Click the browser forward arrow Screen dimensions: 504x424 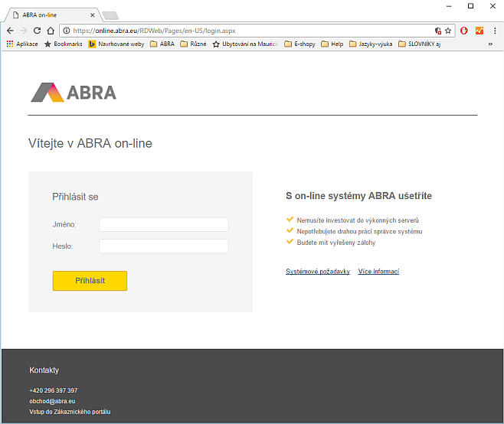[24, 31]
